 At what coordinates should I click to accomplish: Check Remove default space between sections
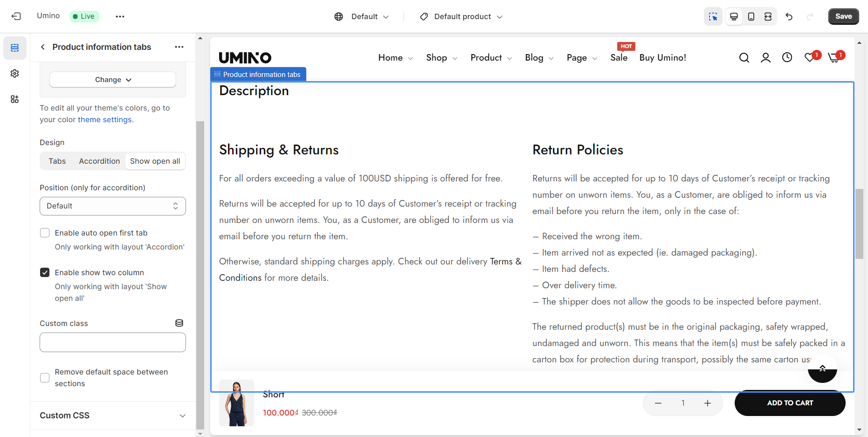click(x=45, y=378)
